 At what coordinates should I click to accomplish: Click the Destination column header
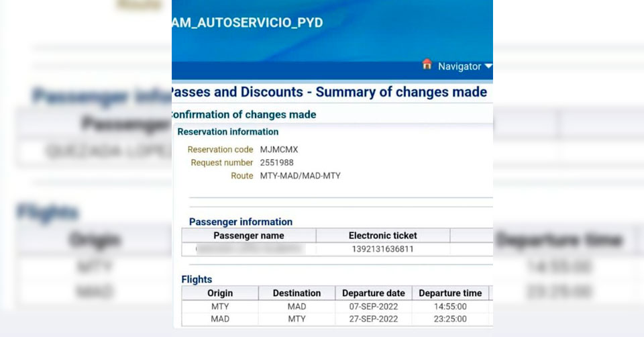[297, 293]
